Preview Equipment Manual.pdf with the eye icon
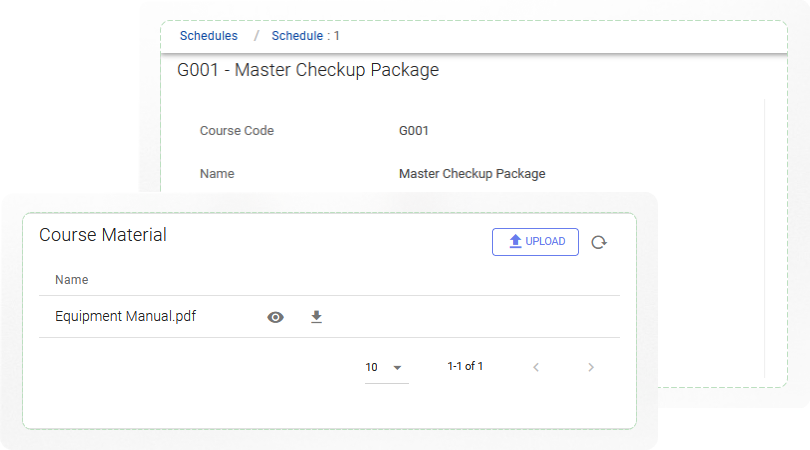The height and width of the screenshot is (450, 810). [276, 317]
